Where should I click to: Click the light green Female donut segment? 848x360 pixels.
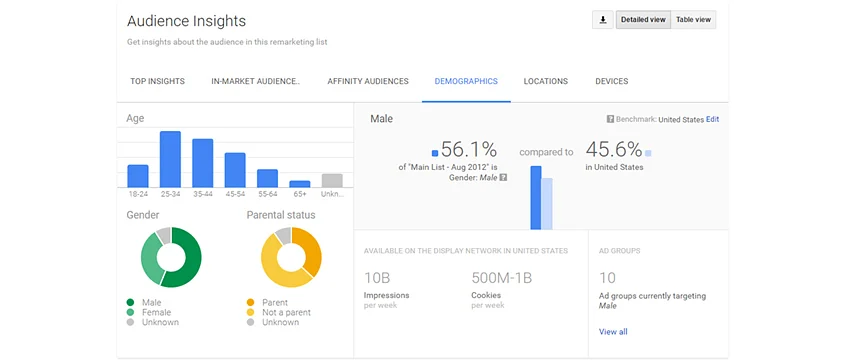pos(150,259)
